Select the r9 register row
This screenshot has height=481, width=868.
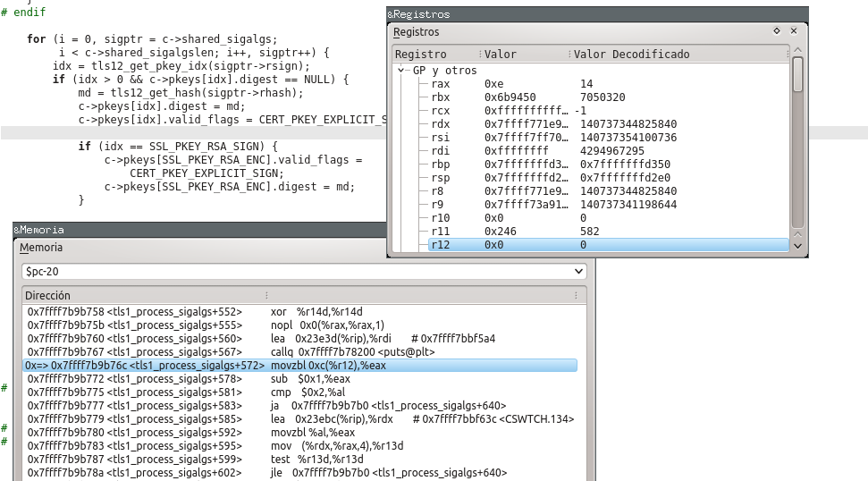point(609,204)
